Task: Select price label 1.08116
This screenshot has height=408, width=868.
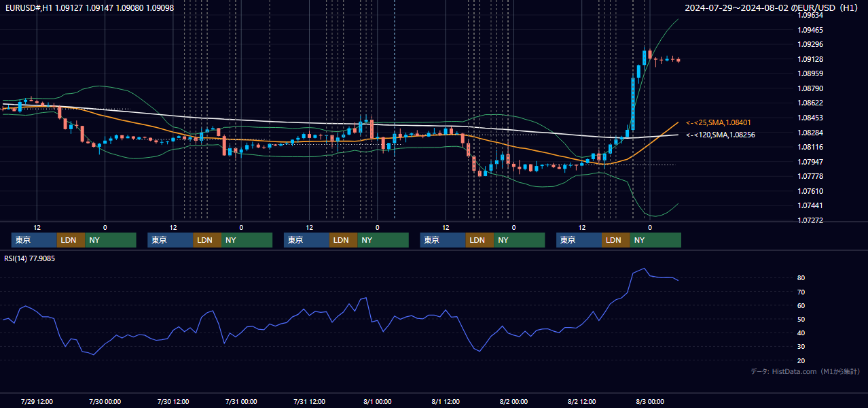Action: (810, 147)
